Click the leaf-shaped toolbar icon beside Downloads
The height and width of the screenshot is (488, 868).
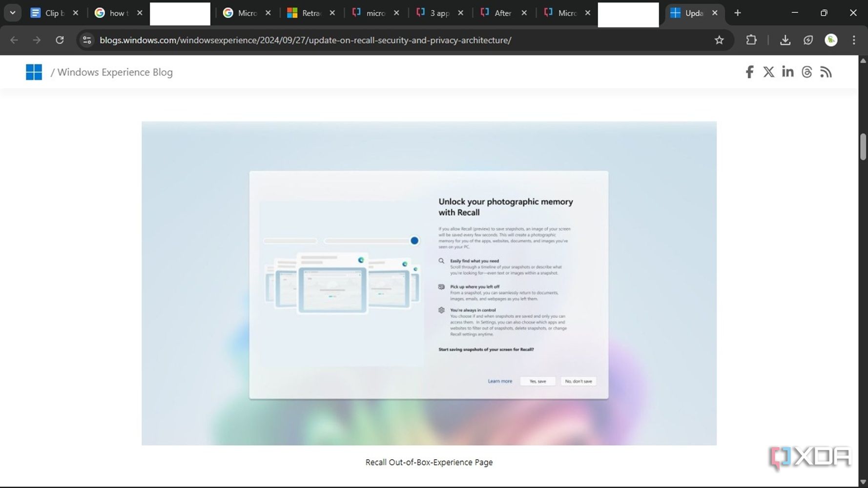click(x=808, y=40)
